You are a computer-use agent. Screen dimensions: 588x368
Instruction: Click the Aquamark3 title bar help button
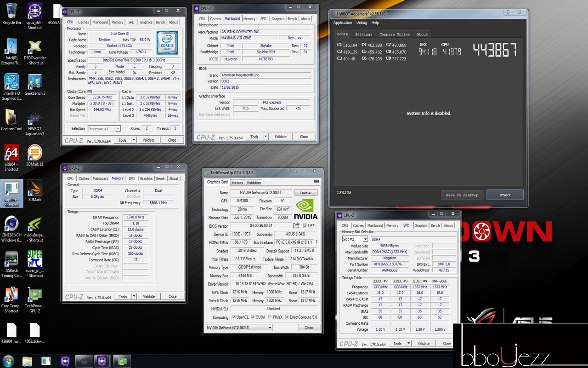pyautogui.click(x=507, y=13)
